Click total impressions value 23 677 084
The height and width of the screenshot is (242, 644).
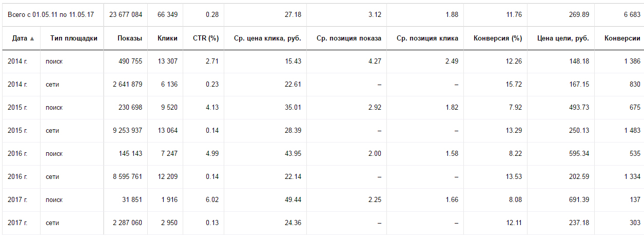125,14
